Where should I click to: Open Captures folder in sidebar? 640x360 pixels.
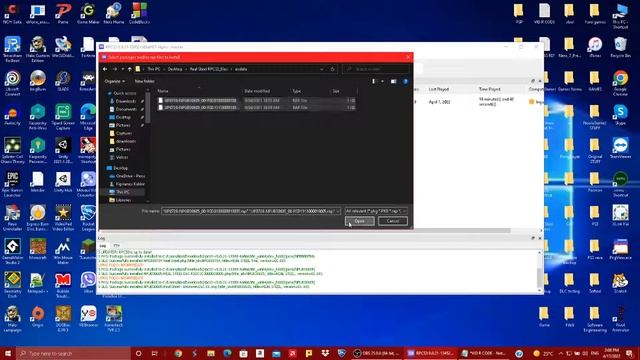[x=123, y=133]
